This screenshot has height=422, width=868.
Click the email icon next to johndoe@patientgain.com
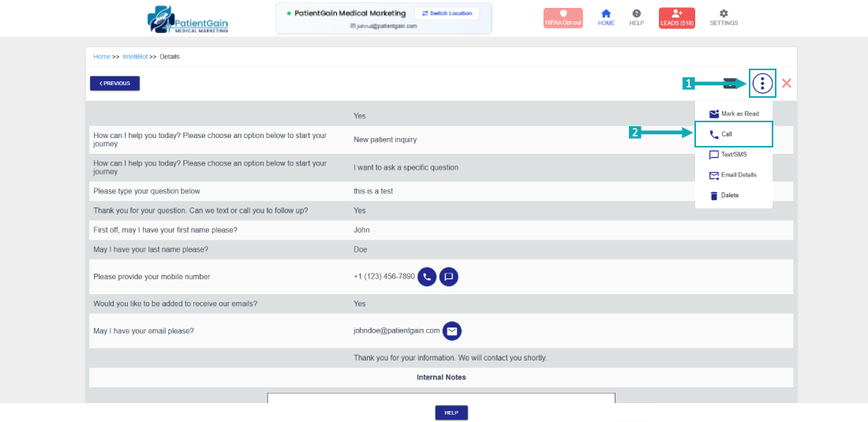(x=452, y=331)
